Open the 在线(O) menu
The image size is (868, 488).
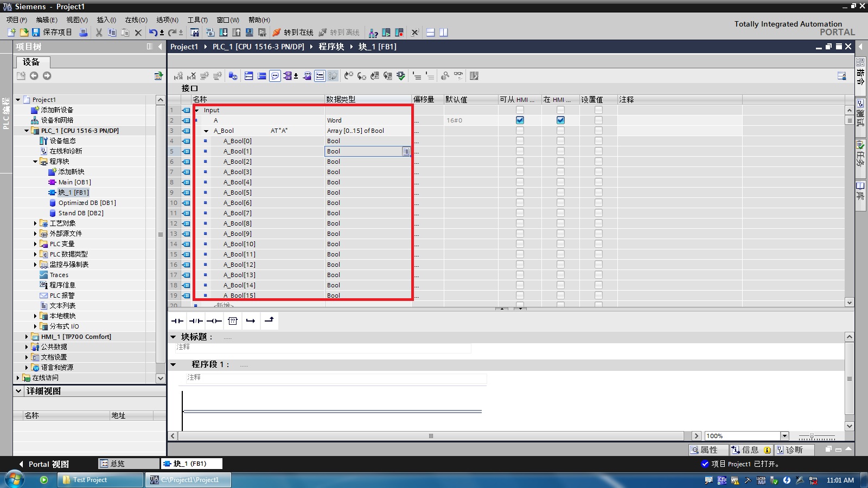coord(136,20)
